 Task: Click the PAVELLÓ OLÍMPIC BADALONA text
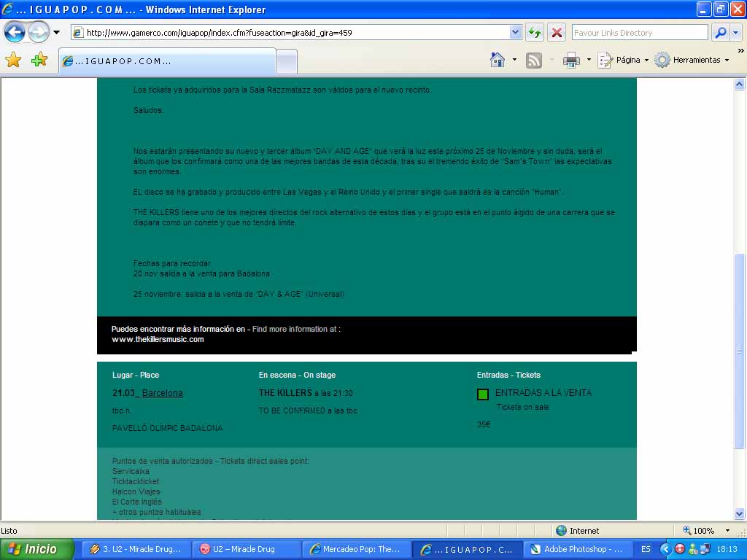coord(167,428)
